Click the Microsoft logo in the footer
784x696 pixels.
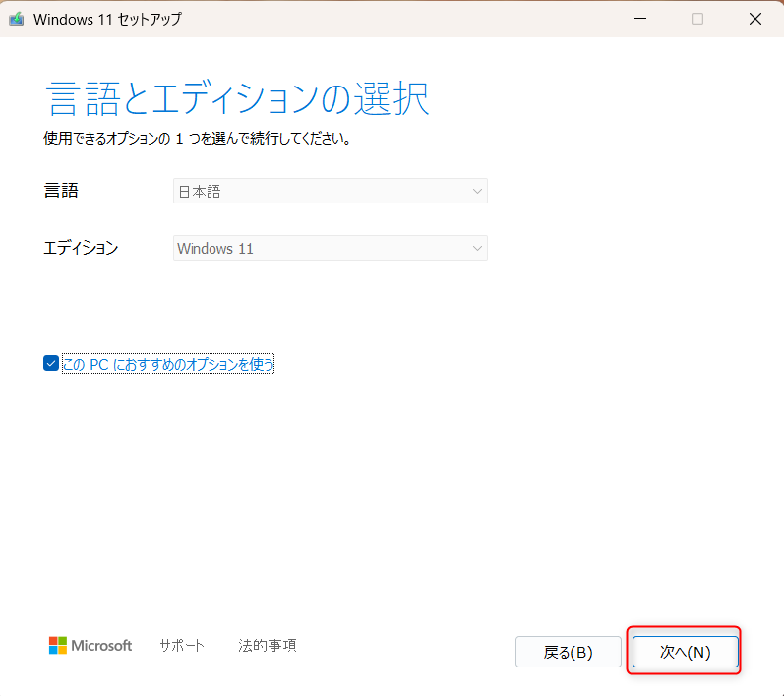click(x=90, y=645)
